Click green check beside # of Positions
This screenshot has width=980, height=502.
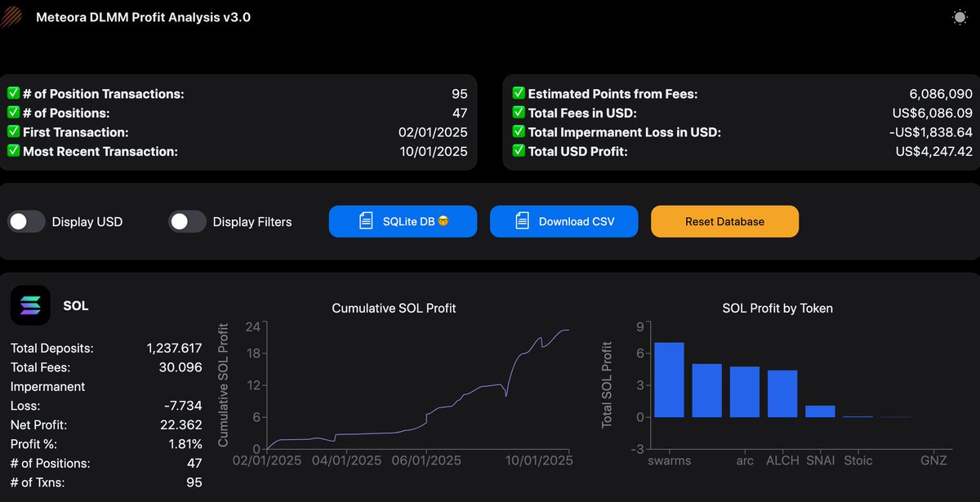point(13,113)
